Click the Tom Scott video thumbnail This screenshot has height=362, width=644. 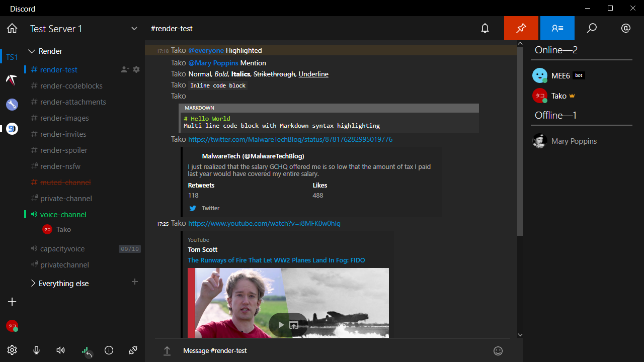[x=288, y=303]
